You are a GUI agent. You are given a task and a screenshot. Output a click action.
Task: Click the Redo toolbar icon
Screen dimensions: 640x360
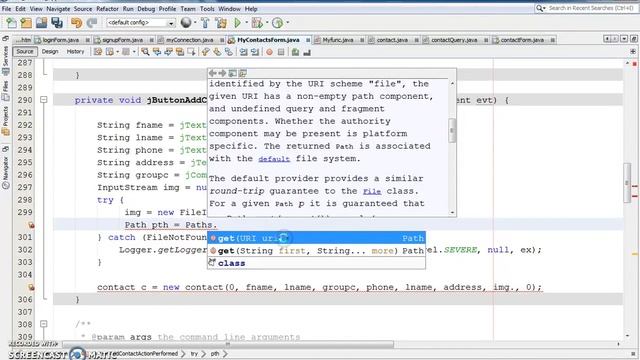click(x=92, y=23)
